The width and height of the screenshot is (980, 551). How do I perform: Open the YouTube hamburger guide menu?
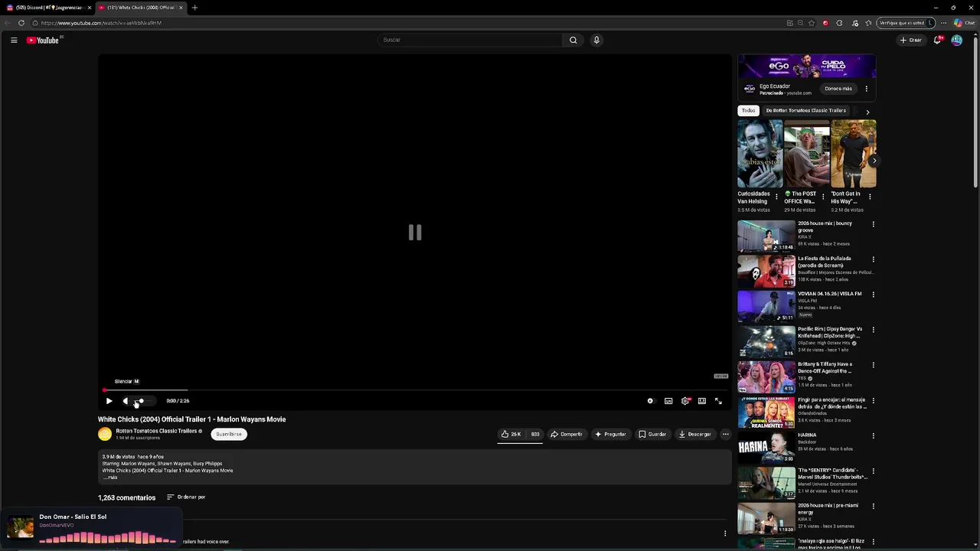point(14,40)
